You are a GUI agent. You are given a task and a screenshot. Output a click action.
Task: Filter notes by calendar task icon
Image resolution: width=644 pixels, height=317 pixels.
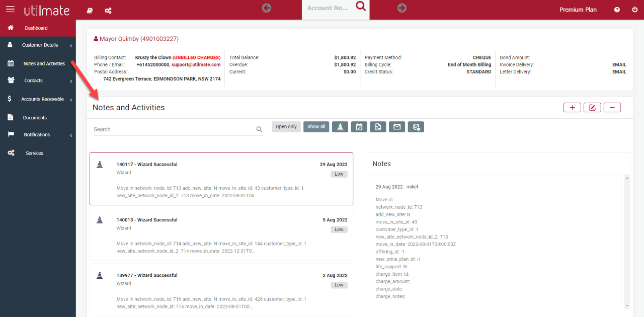pos(359,127)
